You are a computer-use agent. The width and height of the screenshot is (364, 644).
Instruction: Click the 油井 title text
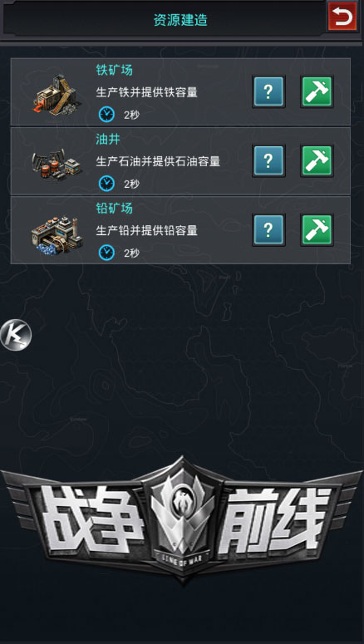click(108, 140)
